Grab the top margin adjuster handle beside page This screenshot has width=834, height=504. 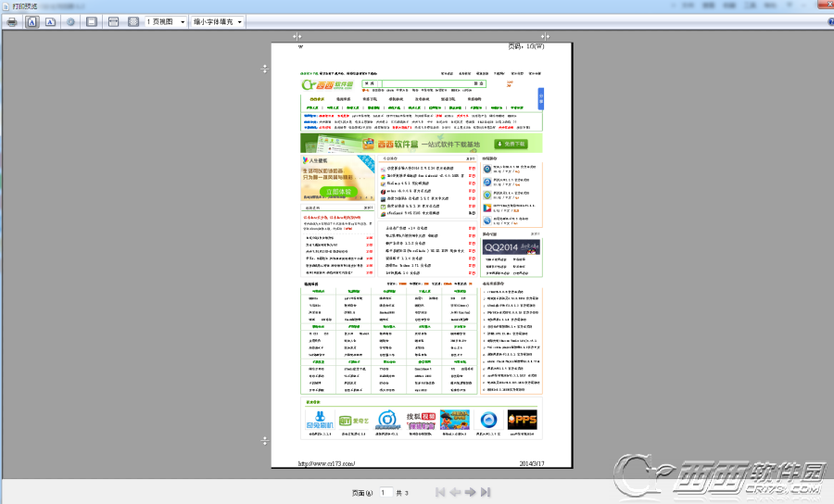point(264,69)
